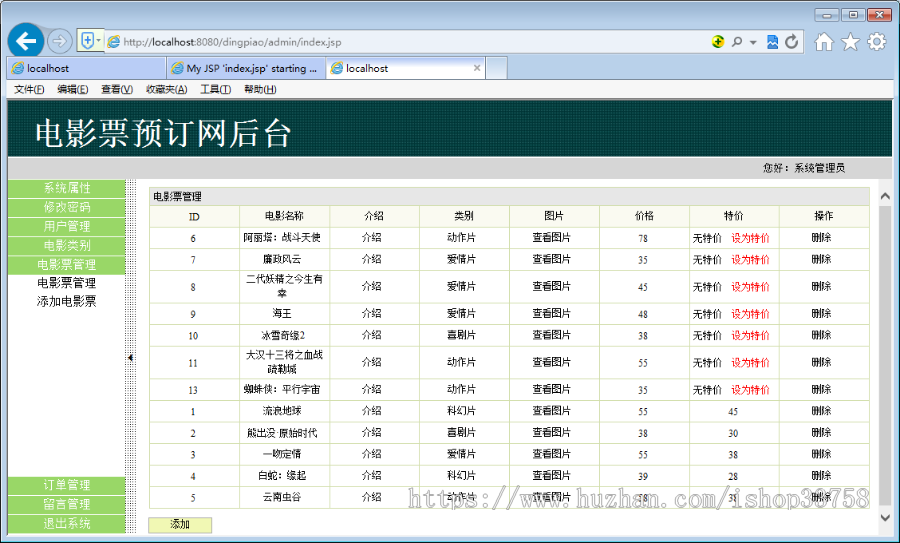900x543 pixels.
Task: Open the compatibility shield icon in address bar
Action: (87, 41)
